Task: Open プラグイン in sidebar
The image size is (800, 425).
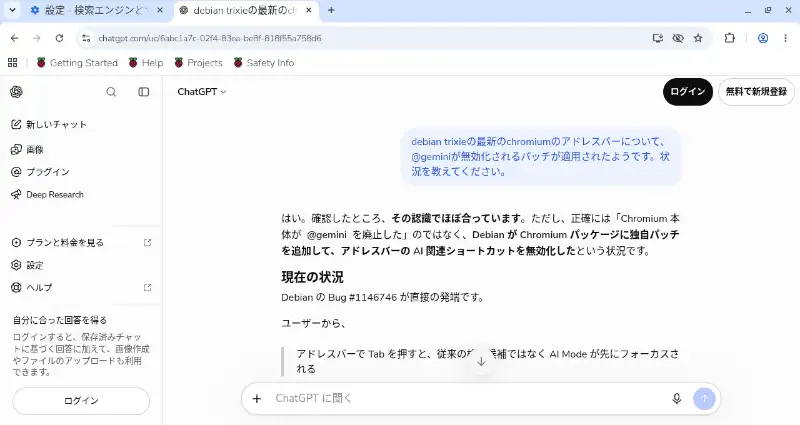Action: point(40,172)
